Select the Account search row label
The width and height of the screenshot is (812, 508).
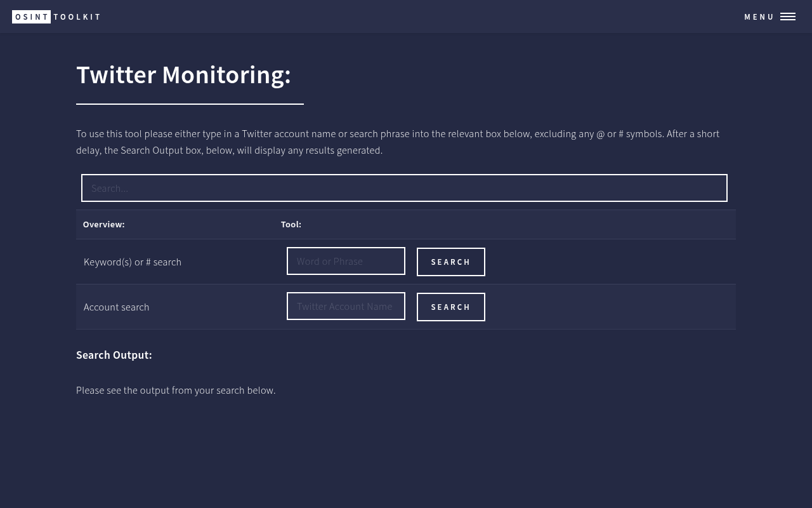tap(117, 307)
